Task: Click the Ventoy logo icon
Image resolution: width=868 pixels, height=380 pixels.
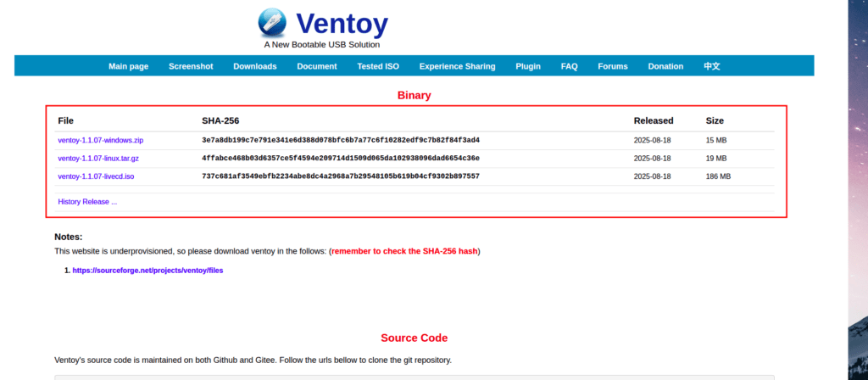Action: pyautogui.click(x=272, y=22)
